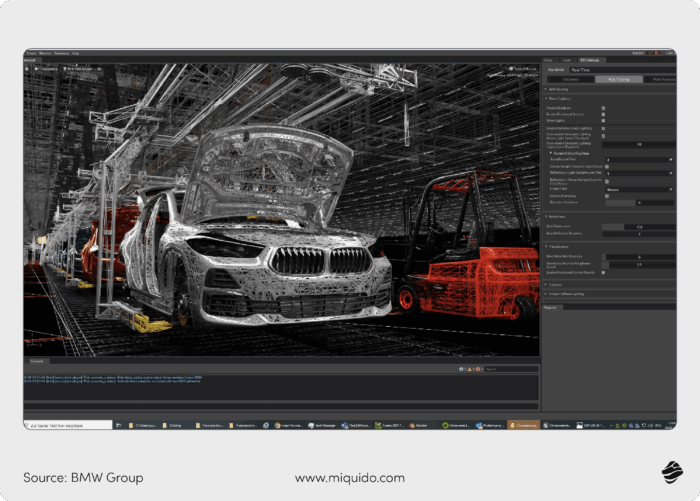Click the Post Processing settings button

661,79
